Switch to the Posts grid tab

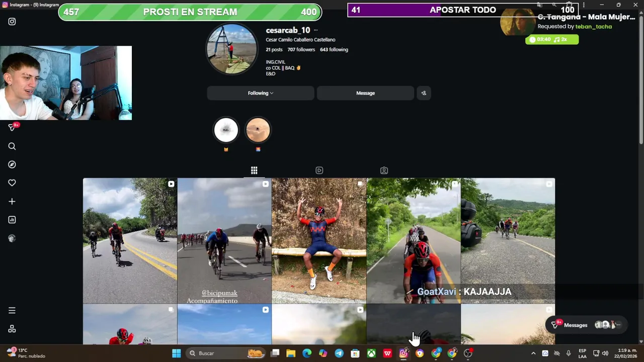[x=254, y=170]
